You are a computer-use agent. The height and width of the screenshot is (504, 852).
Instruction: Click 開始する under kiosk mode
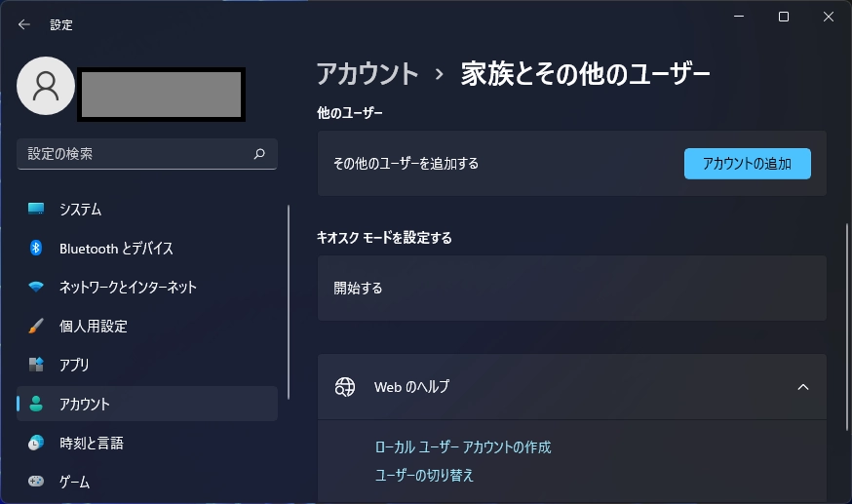click(x=571, y=288)
